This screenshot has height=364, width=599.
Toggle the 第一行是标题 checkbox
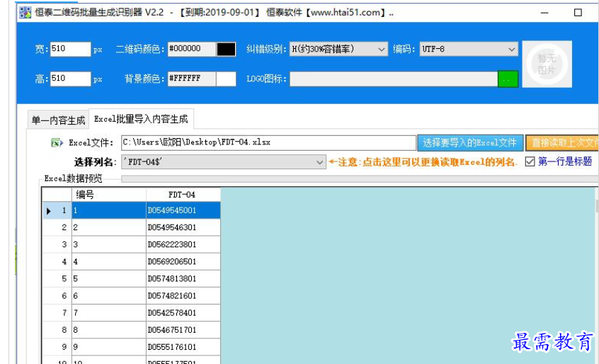click(x=530, y=161)
